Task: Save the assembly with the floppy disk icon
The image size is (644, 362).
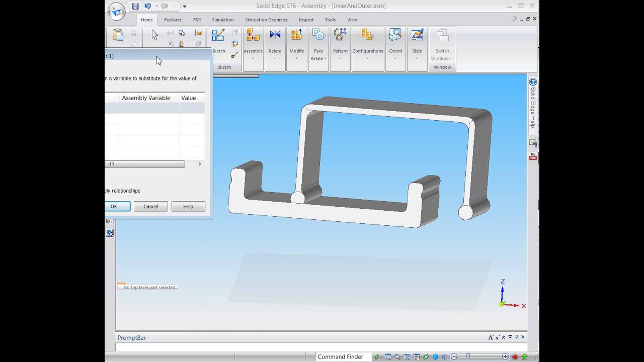Action: pyautogui.click(x=135, y=6)
